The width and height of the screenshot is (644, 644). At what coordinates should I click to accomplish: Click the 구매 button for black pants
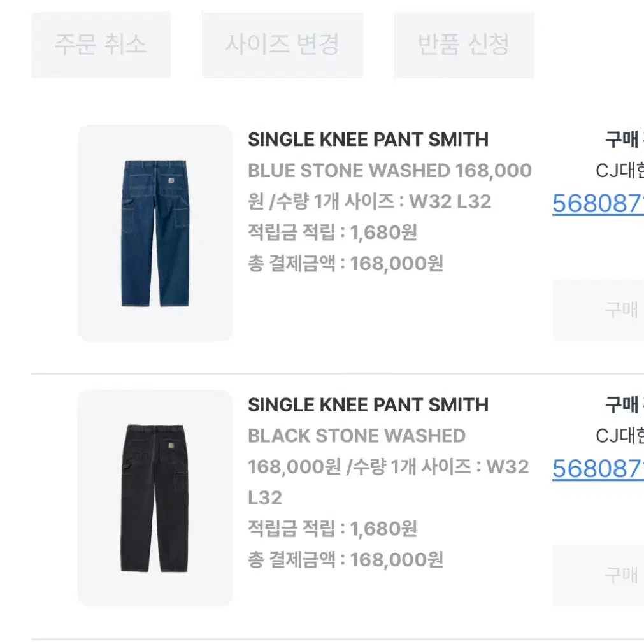pos(598,575)
